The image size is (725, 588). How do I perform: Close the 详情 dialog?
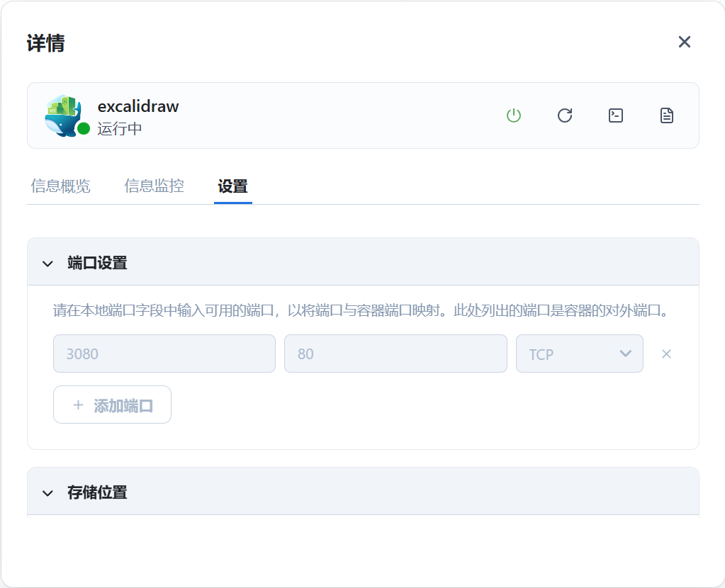click(x=685, y=42)
